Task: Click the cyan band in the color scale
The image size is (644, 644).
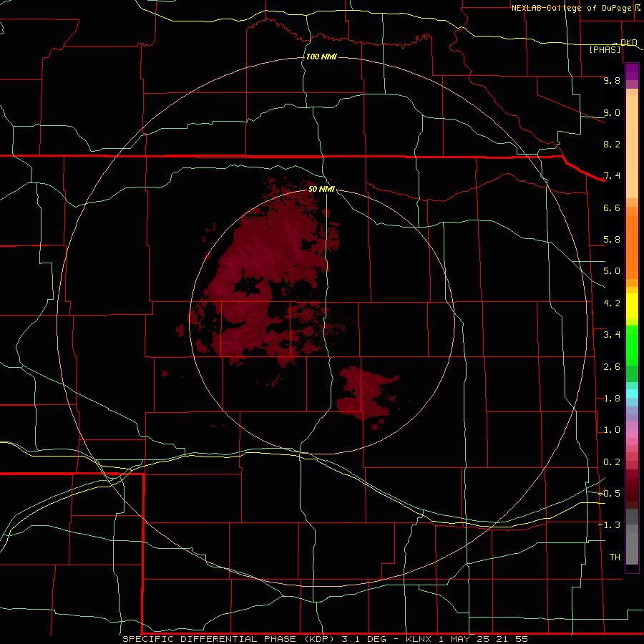Action: tap(632, 394)
